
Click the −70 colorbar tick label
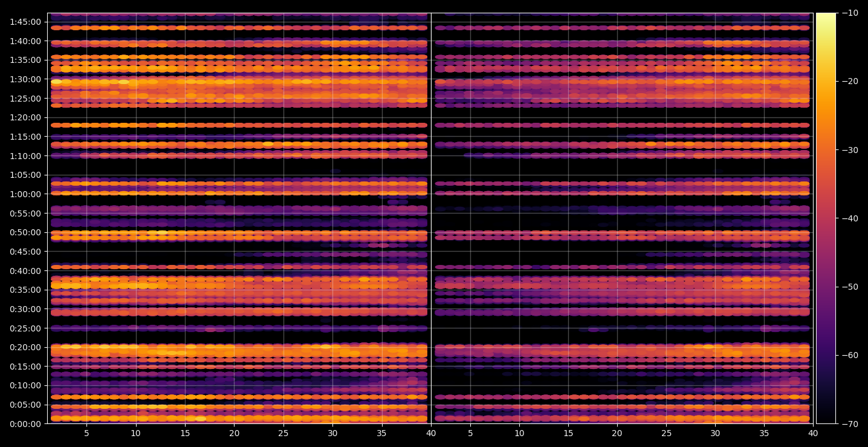[849, 423]
